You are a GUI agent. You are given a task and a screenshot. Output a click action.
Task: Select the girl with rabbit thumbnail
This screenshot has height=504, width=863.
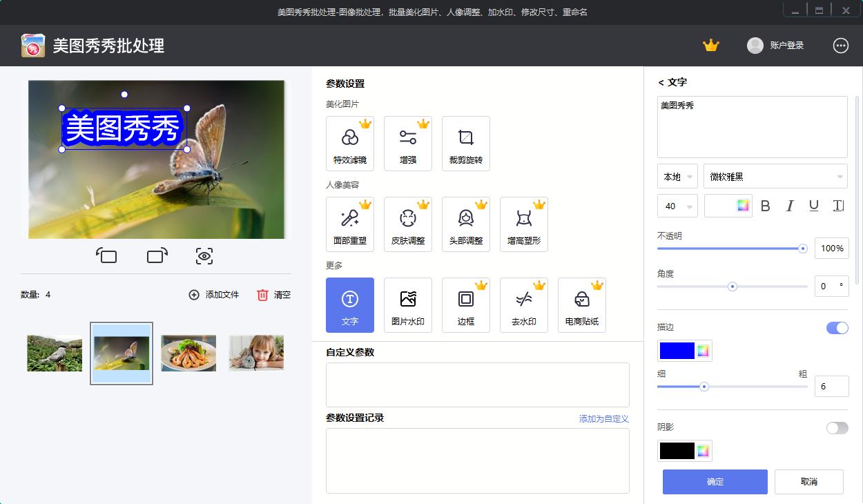pyautogui.click(x=256, y=353)
